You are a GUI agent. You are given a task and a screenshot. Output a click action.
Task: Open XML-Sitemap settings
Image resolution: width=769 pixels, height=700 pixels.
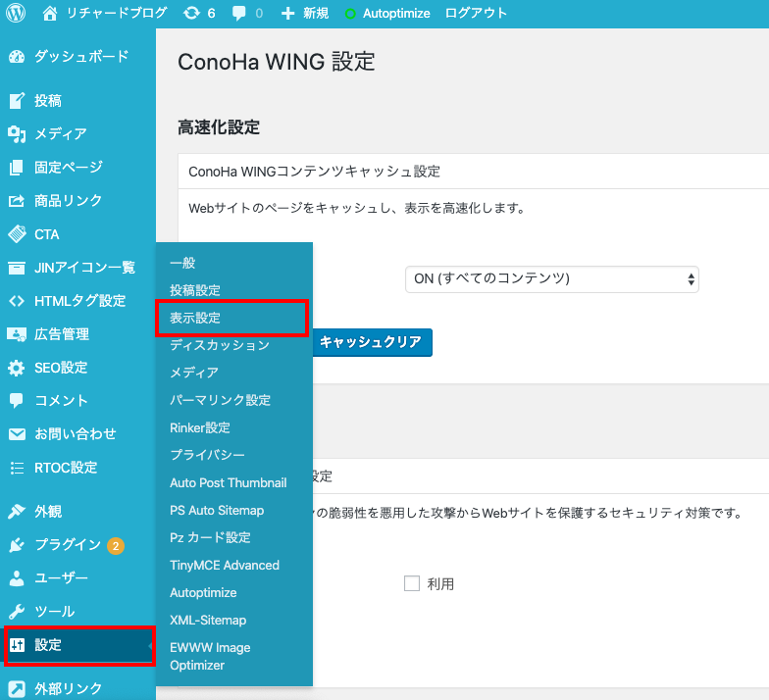click(208, 620)
